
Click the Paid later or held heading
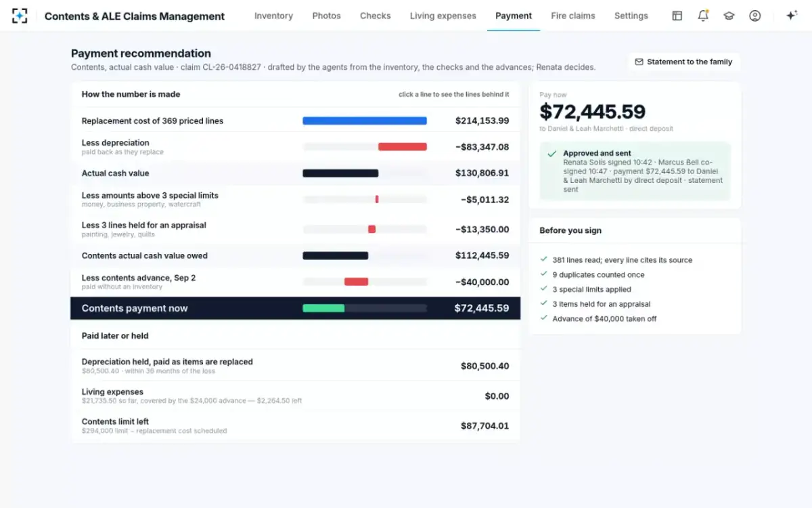115,335
